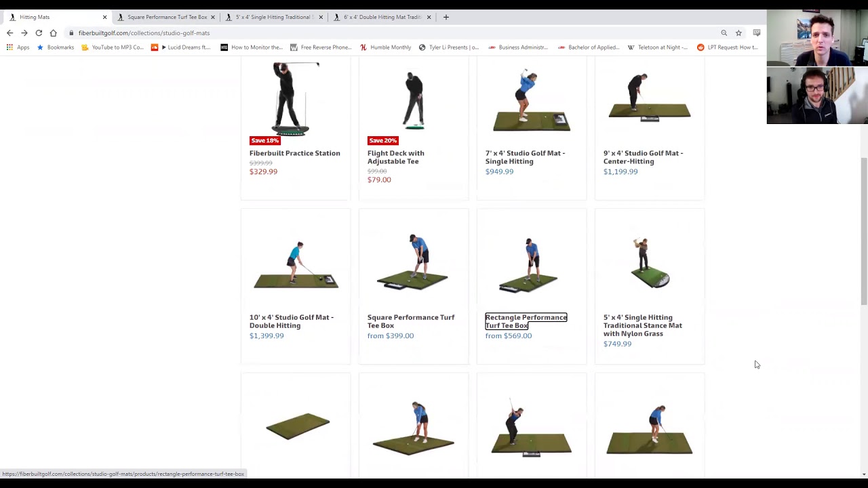Open the browser home page
Screen dimensions: 868x488
coord(53,33)
